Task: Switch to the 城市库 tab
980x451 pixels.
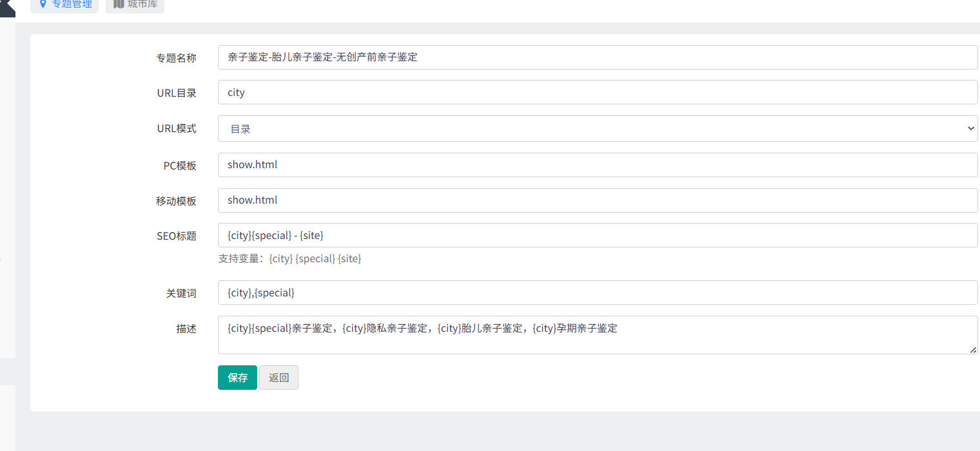Action: pos(135,5)
